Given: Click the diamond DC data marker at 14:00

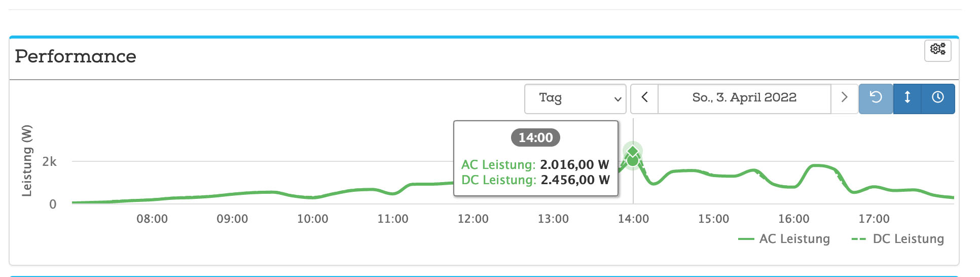Looking at the screenshot, I should [633, 151].
